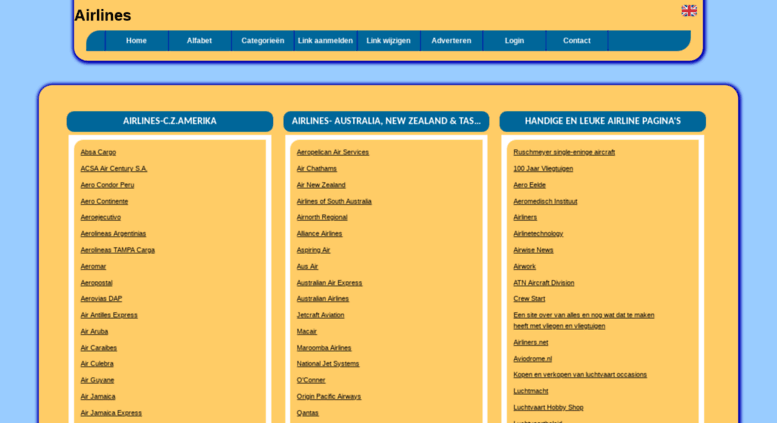
Task: Visit the Aeromar link
Action: [x=93, y=266]
